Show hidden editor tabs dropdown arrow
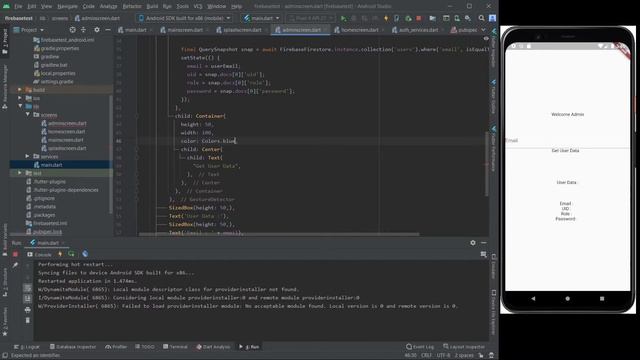Viewport: 640px width, 360px height. pos(484,30)
